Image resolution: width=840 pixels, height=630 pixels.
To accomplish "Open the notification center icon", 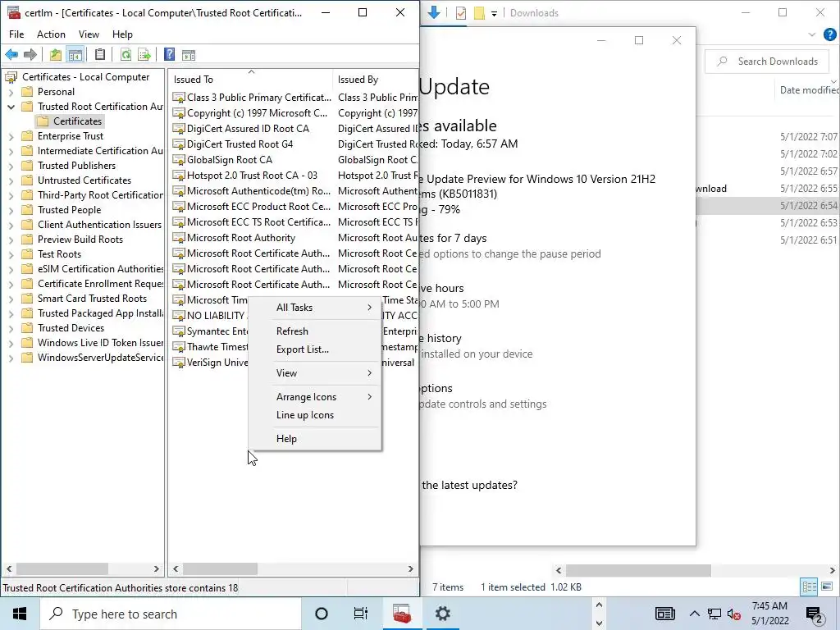I will [815, 615].
